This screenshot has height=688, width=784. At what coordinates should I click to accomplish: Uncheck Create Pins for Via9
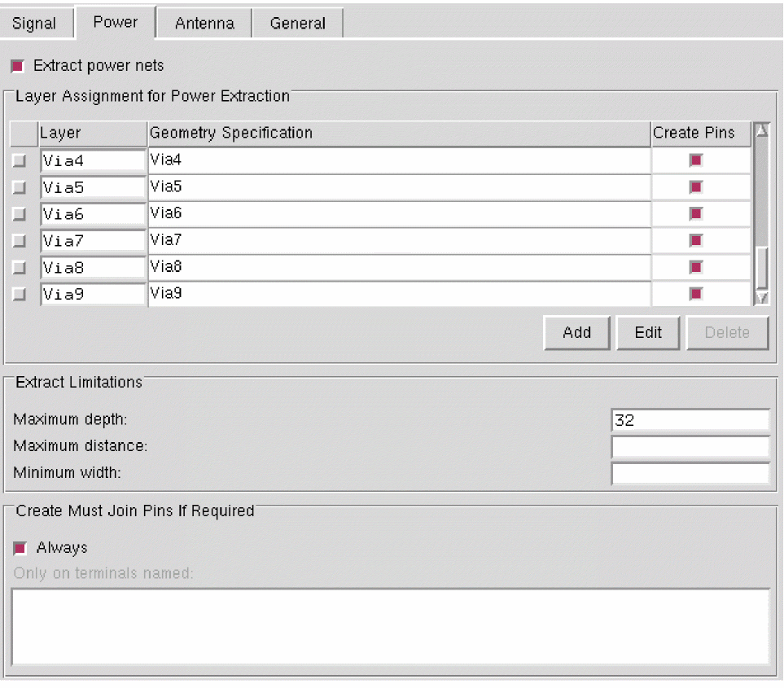click(696, 294)
